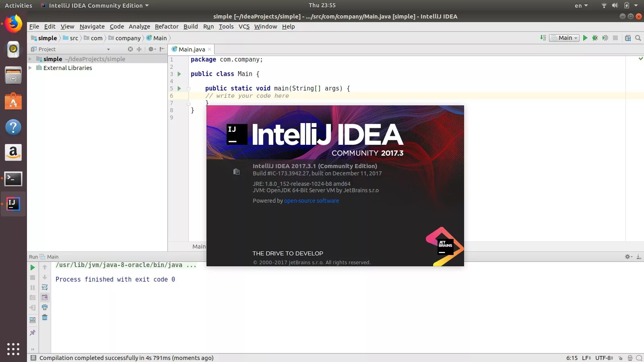Close the Main.java tab
This screenshot has width=644, height=362.
(209, 49)
